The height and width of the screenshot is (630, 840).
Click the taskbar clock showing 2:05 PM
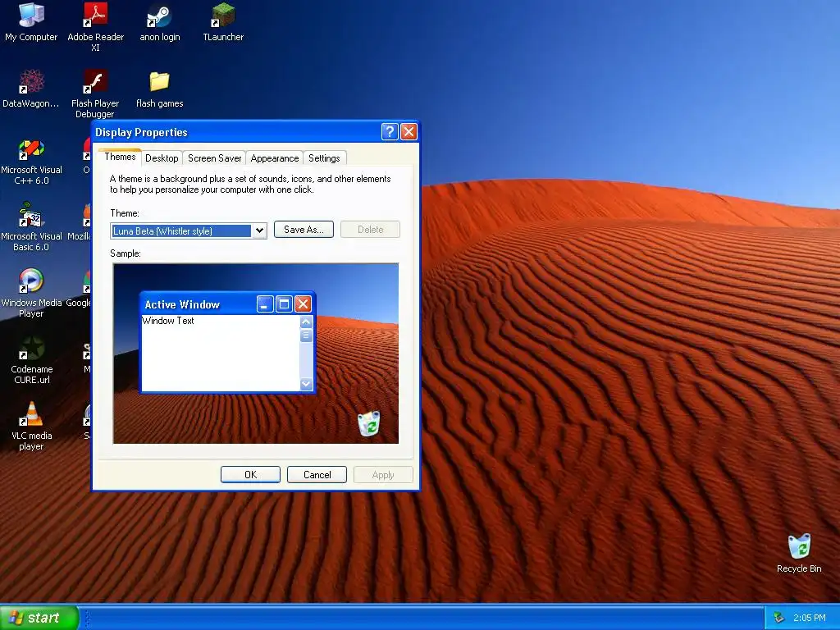click(810, 618)
